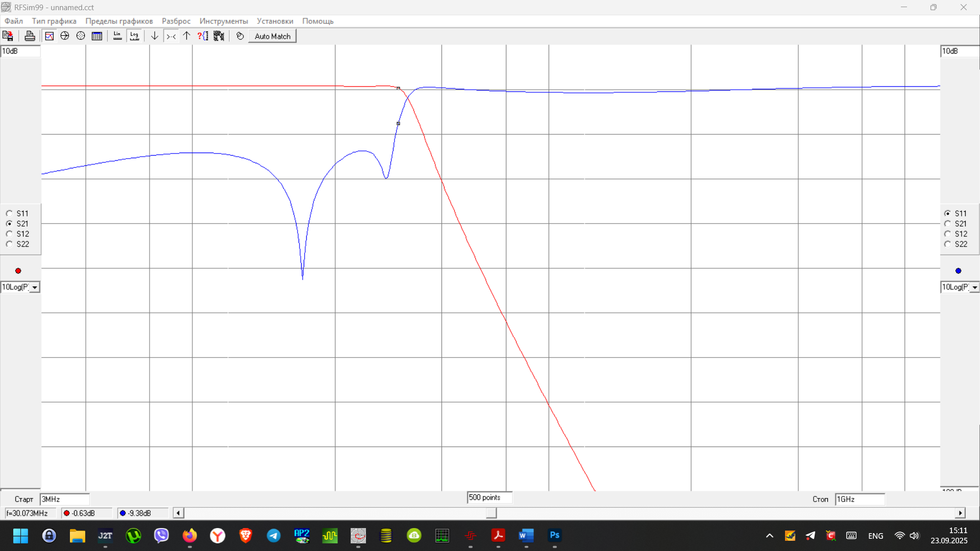
Task: Select S21 radio on right panel
Action: 948,223
